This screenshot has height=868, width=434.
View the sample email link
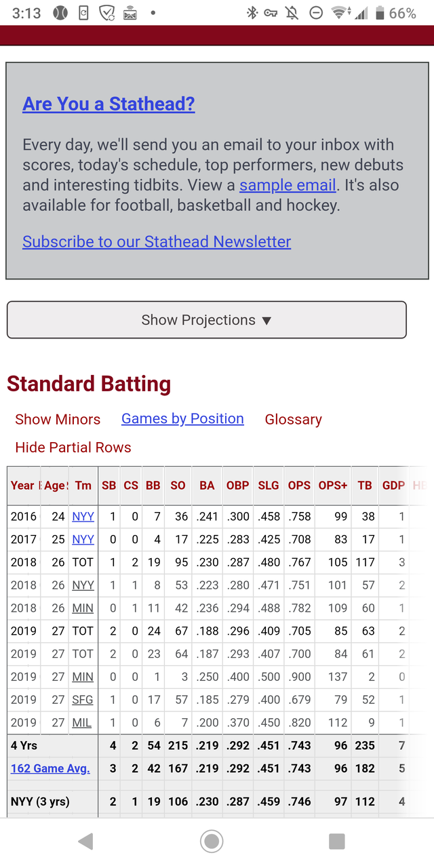[x=288, y=185]
